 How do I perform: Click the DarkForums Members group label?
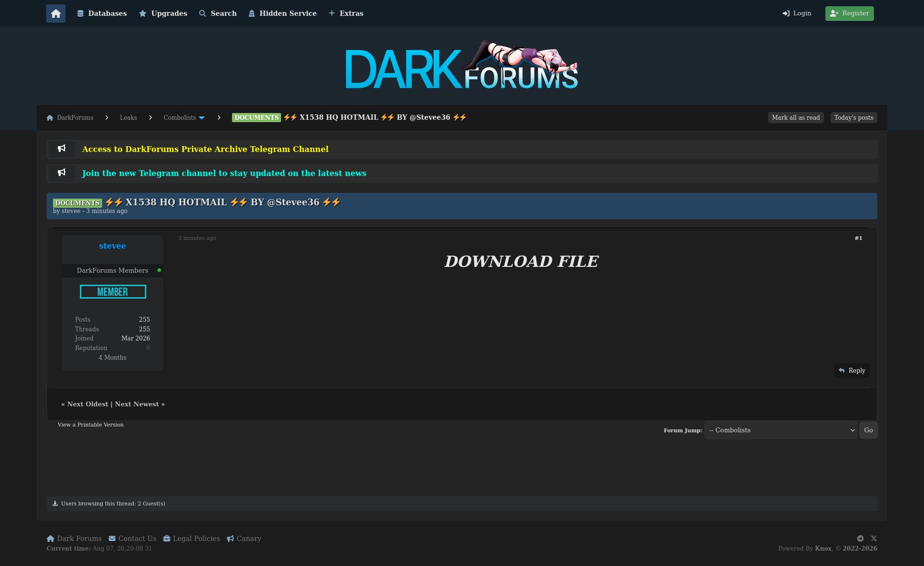[113, 271]
